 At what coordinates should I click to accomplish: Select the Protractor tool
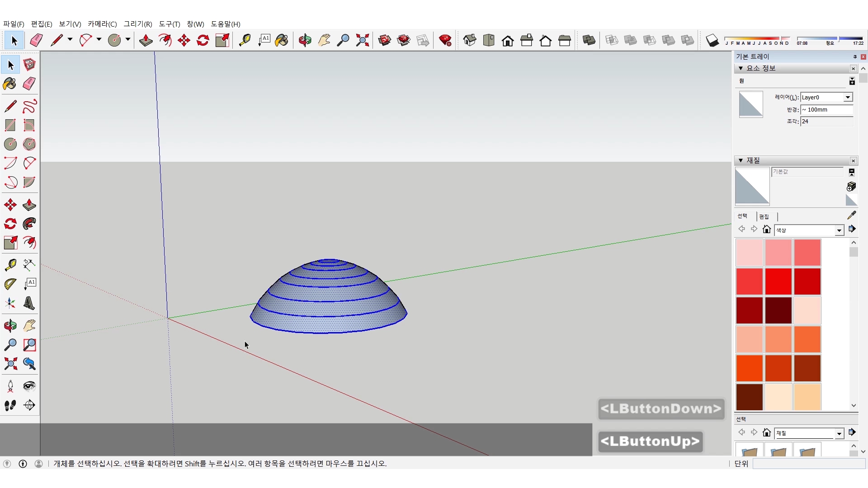(10, 284)
